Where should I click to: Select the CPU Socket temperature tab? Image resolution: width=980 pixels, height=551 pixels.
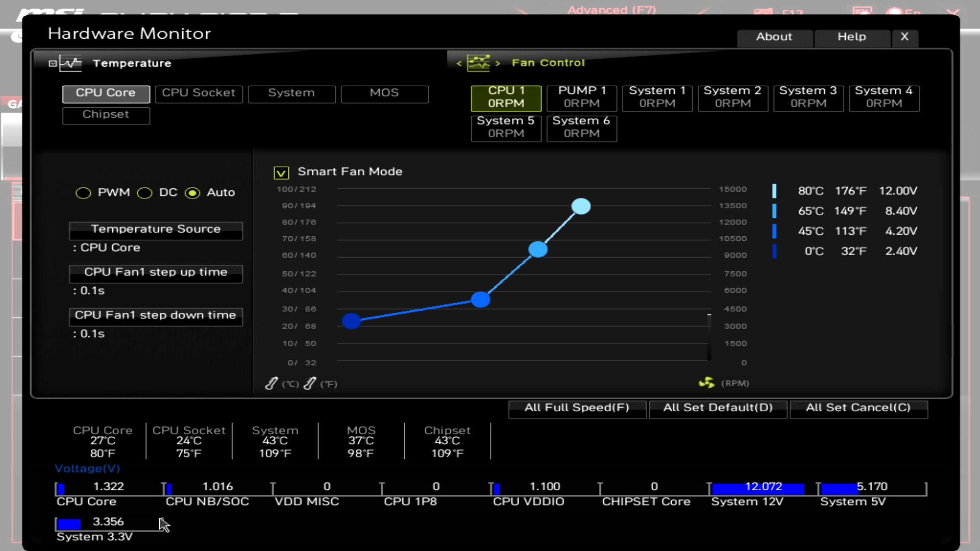(199, 93)
